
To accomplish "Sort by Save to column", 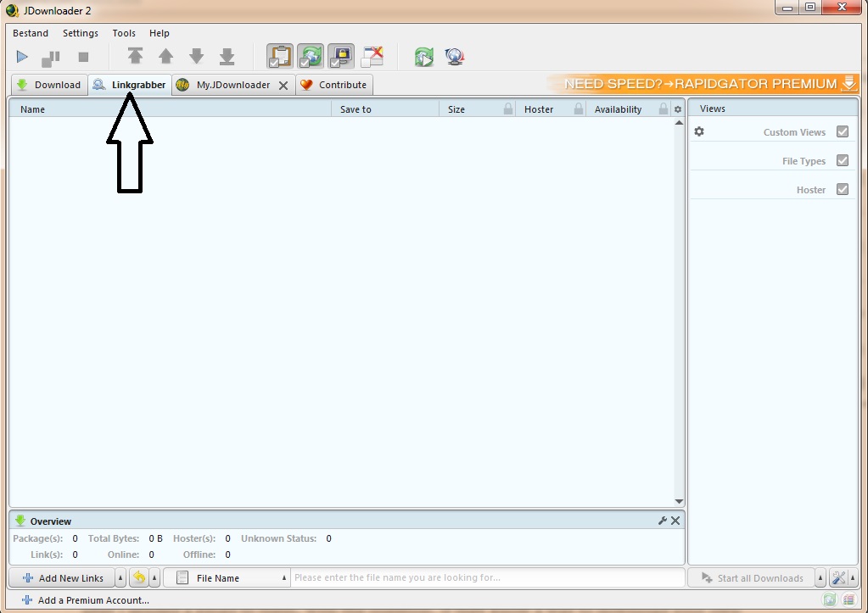I will pos(385,109).
